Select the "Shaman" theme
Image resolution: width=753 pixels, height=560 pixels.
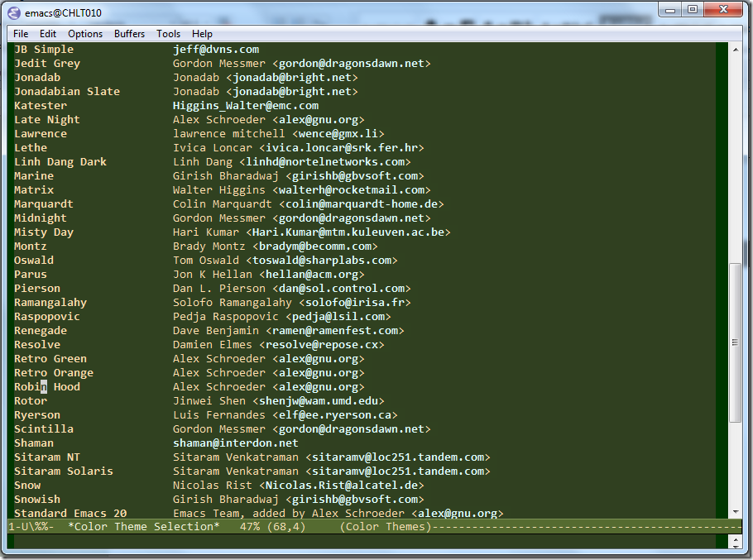tap(34, 443)
